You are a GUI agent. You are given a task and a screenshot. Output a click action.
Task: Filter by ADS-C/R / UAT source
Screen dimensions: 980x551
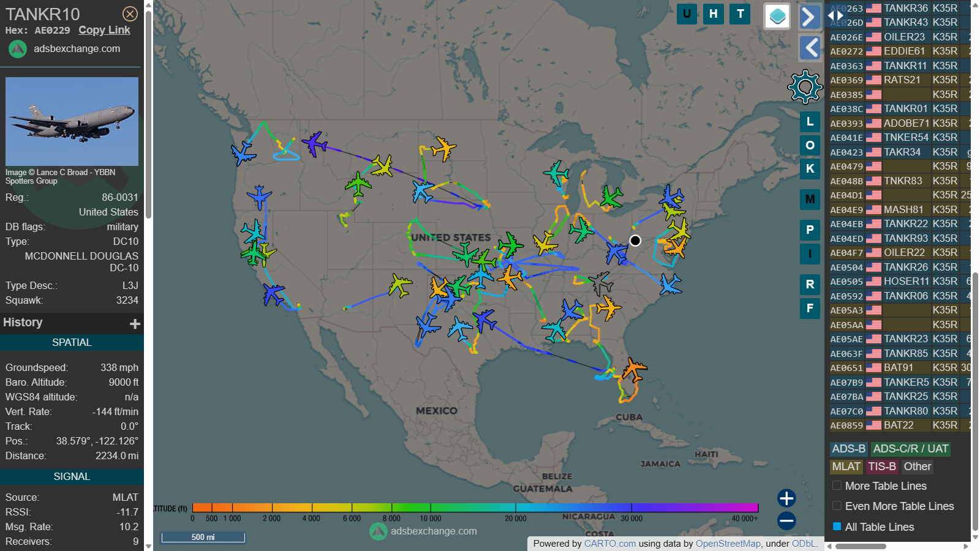(910, 449)
